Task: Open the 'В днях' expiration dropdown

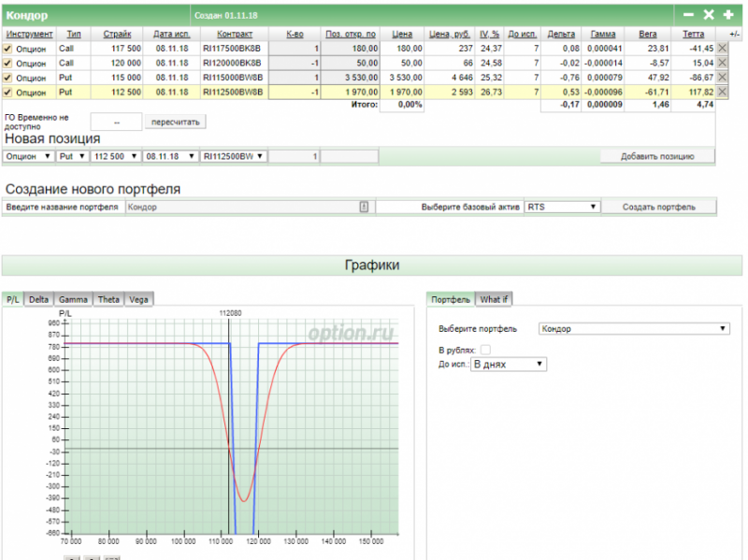Action: (x=508, y=365)
